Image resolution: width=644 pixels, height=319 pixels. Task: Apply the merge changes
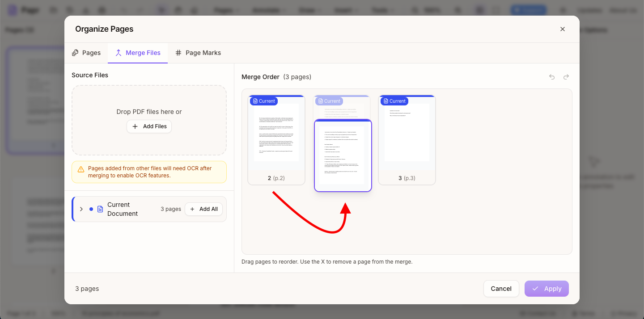(547, 289)
